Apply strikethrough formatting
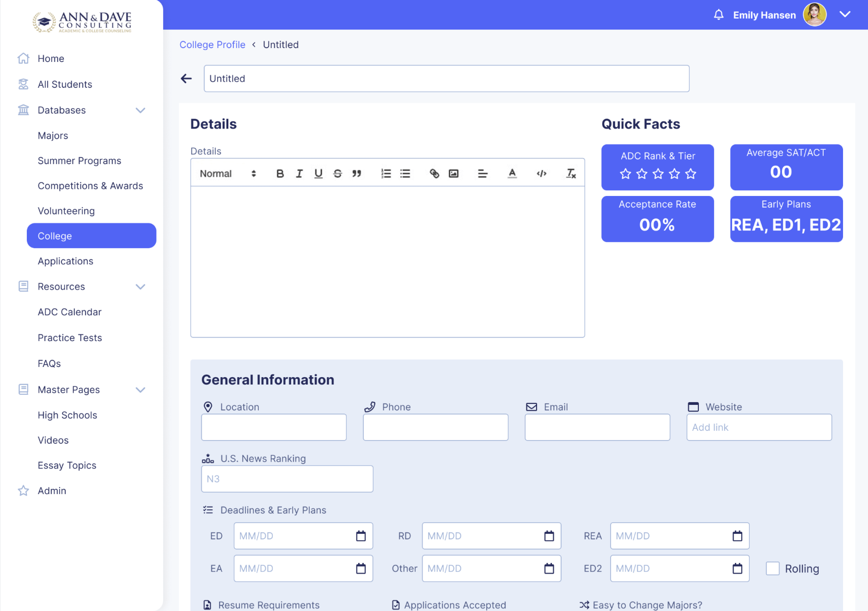 [338, 173]
